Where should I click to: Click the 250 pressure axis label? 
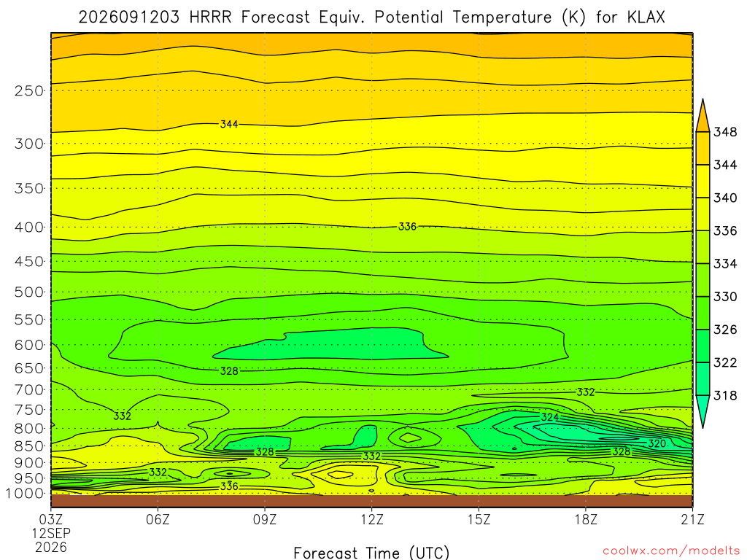[29, 90]
